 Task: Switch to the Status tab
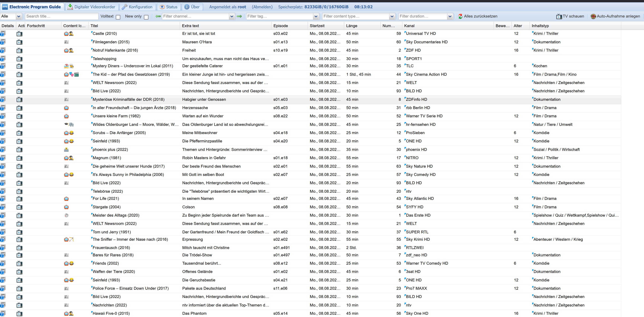click(169, 7)
